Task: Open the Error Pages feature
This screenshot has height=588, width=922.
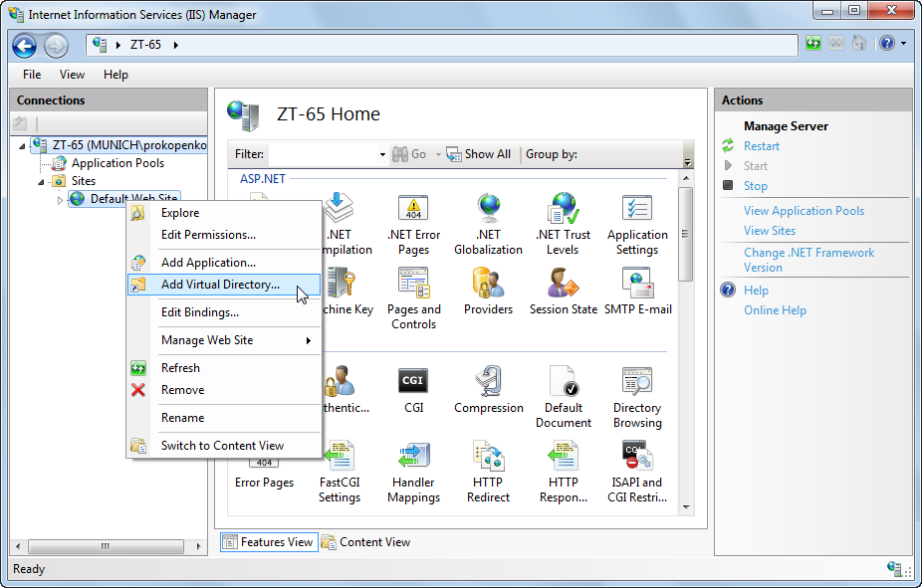Action: [x=264, y=475]
